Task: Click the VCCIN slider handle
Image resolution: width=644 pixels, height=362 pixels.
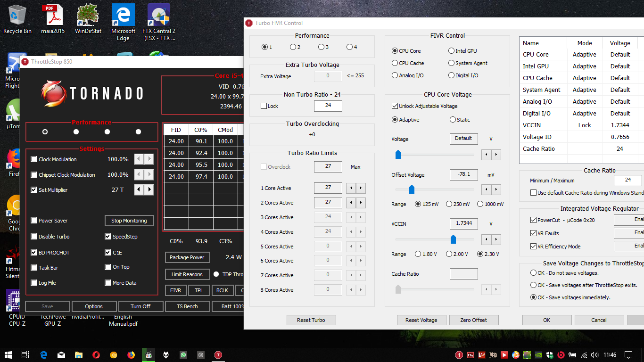Action: [x=453, y=239]
